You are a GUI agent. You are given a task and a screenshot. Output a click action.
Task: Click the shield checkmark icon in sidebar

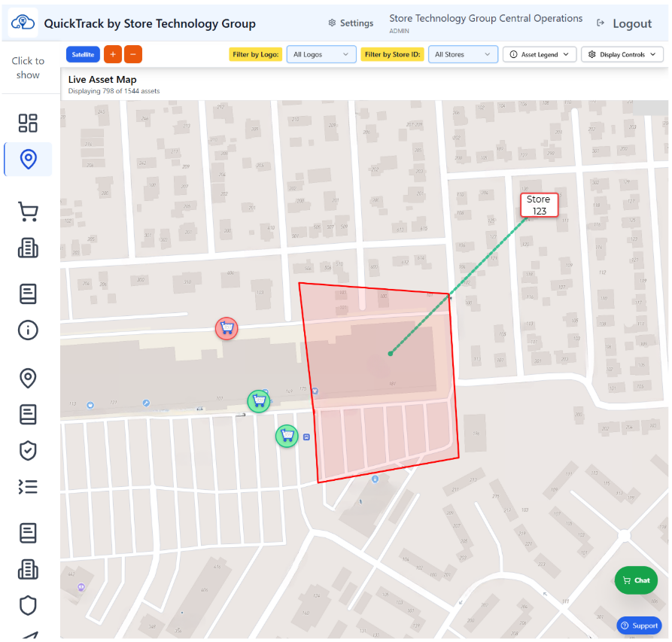tap(28, 450)
